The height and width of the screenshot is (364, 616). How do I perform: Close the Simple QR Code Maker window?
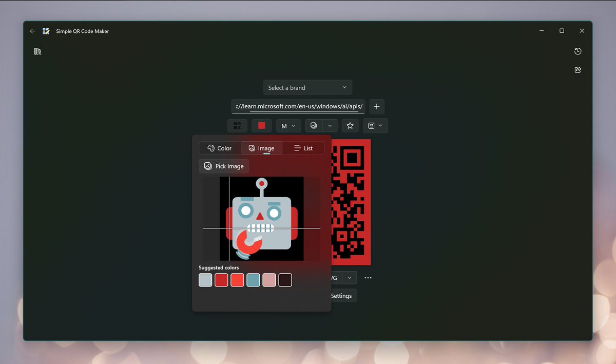tap(582, 31)
